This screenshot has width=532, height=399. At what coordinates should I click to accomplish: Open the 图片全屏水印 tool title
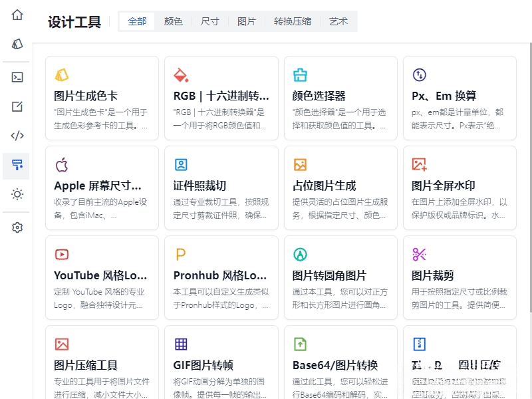[x=444, y=186]
